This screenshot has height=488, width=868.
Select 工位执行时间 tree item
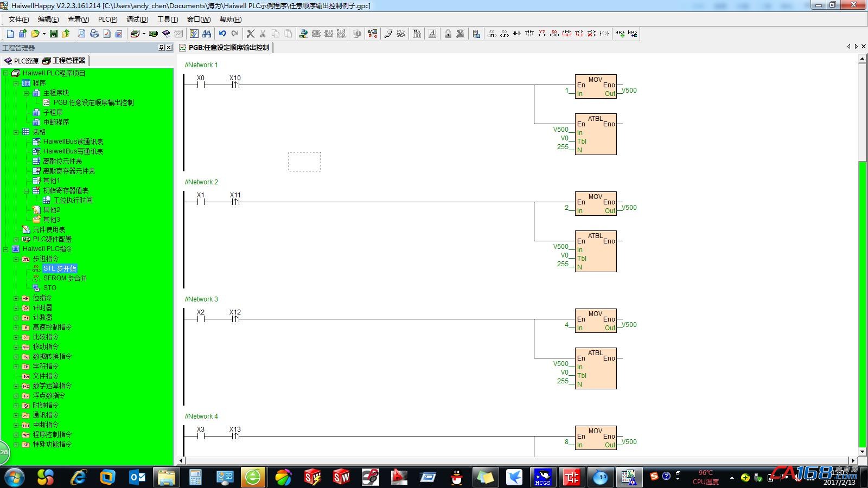73,200
